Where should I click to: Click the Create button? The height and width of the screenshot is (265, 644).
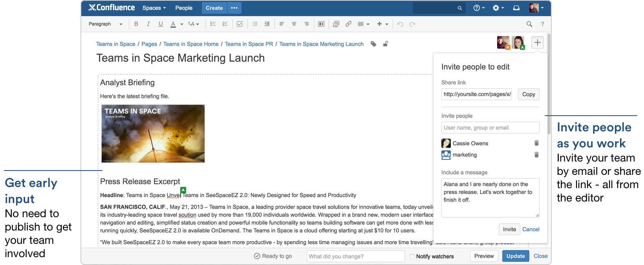[x=214, y=8]
